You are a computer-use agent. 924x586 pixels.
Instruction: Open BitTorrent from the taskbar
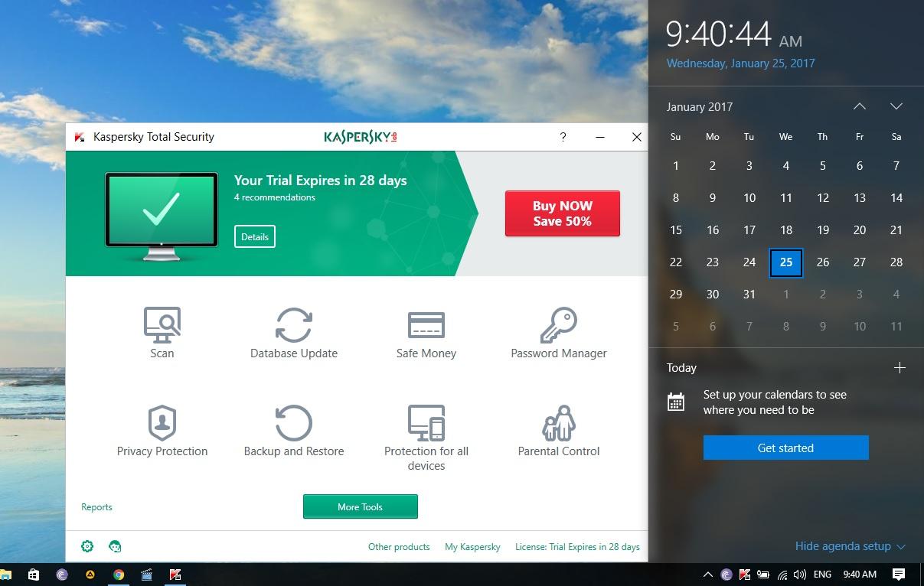62,575
